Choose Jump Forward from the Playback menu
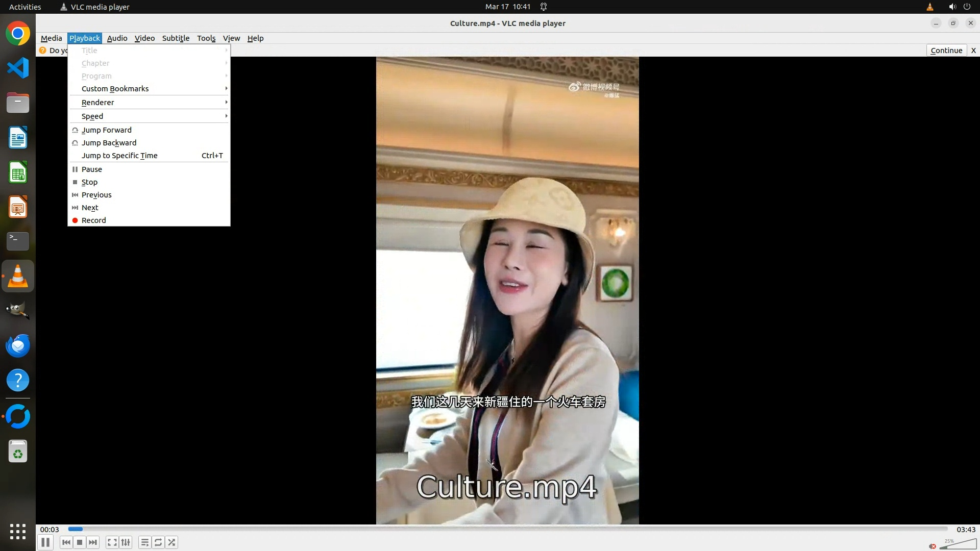This screenshot has height=551, width=980. [x=107, y=130]
